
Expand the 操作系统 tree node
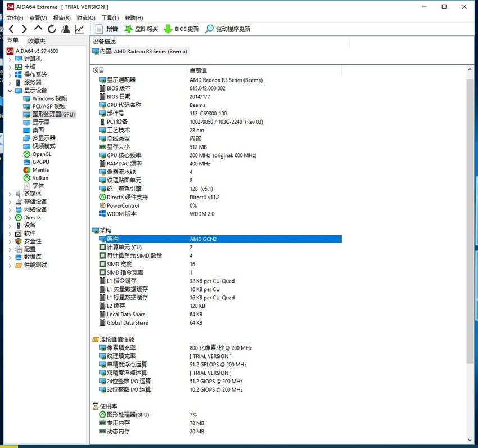click(10, 75)
